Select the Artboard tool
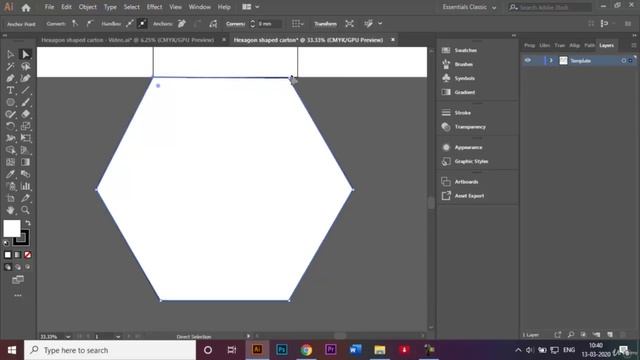Viewport: 640px width, 360px height. click(10, 198)
